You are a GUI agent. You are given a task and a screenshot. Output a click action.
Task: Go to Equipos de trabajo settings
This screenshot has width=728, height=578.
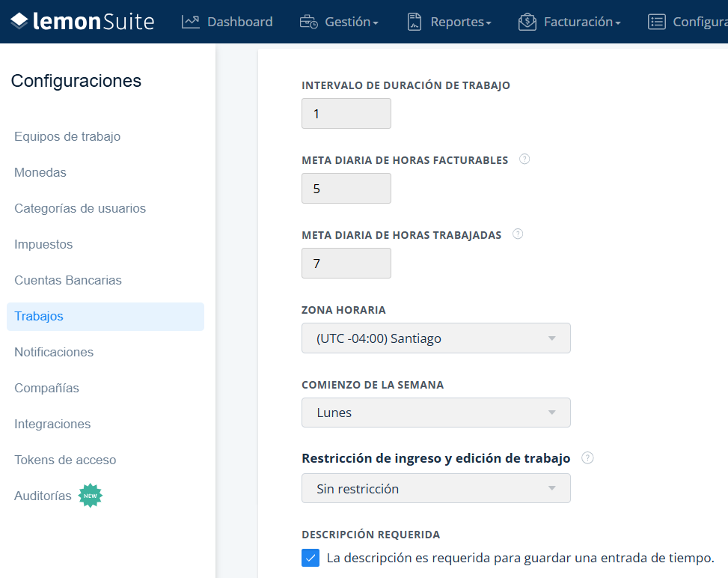[x=67, y=136]
